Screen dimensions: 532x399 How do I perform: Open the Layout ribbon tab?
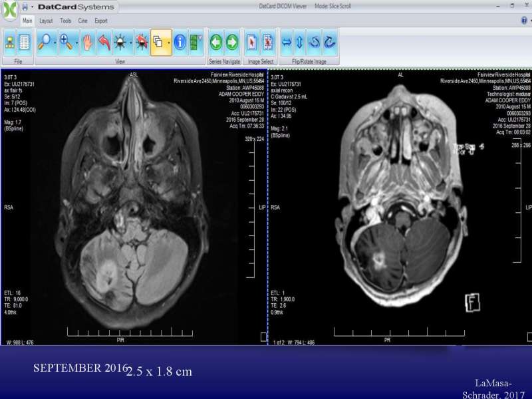coord(46,21)
